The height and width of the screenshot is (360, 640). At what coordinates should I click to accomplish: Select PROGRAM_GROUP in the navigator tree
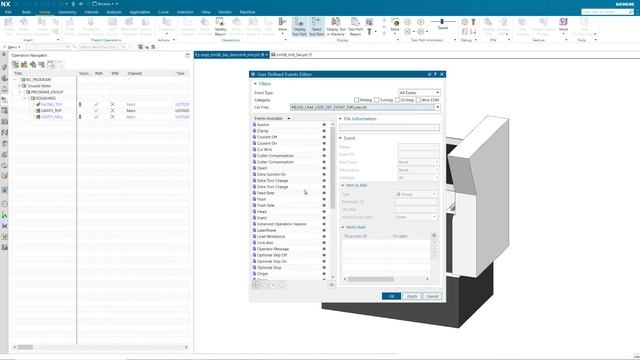47,92
